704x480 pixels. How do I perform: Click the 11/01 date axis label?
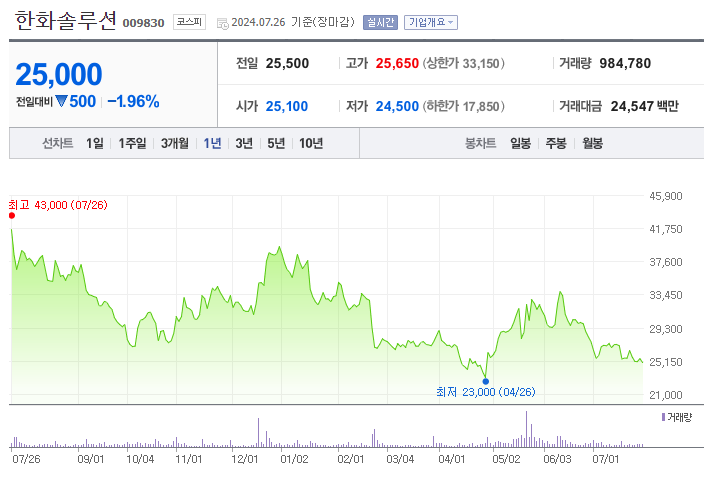tap(189, 459)
